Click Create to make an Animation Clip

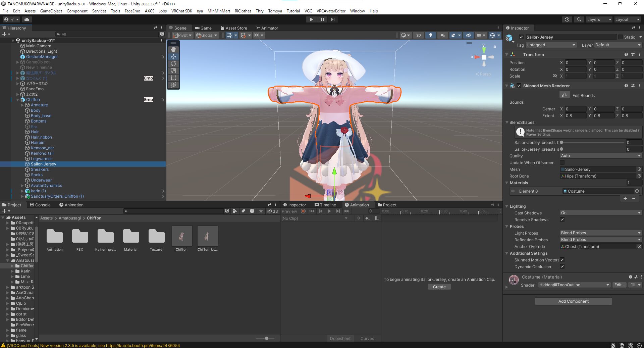[x=439, y=287]
